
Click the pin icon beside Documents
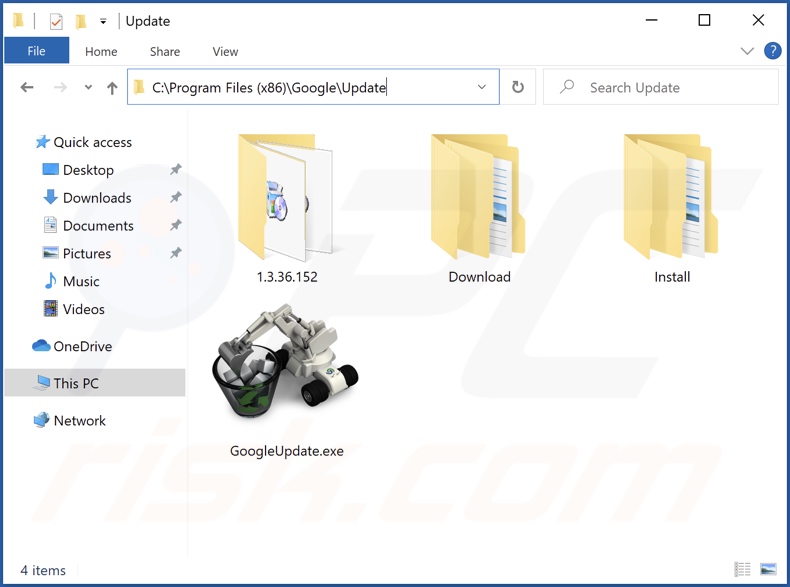[175, 225]
